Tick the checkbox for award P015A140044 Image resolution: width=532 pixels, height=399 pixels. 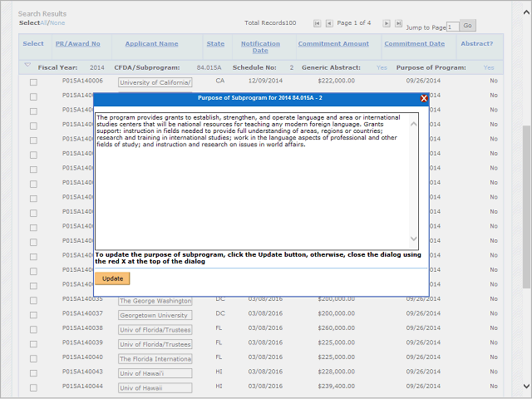[x=33, y=387]
